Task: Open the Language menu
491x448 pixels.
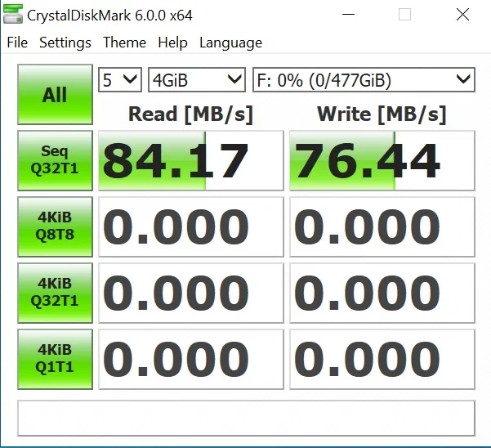Action: pos(230,43)
